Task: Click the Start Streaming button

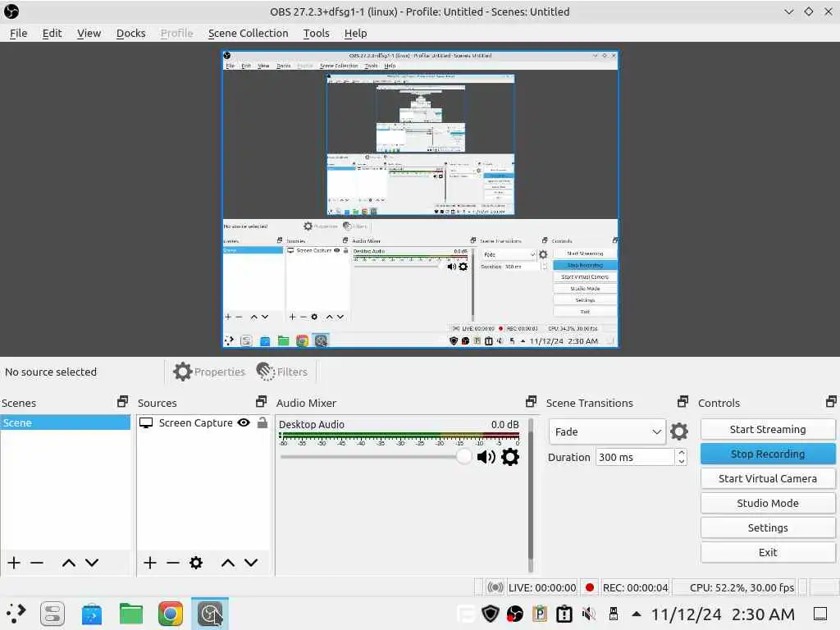Action: (x=768, y=429)
